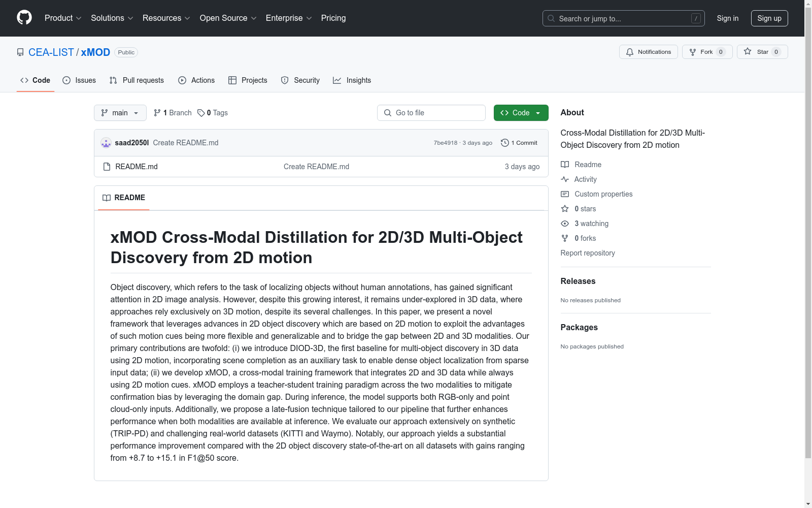Open the Actions tab
The width and height of the screenshot is (812, 508).
[196, 80]
